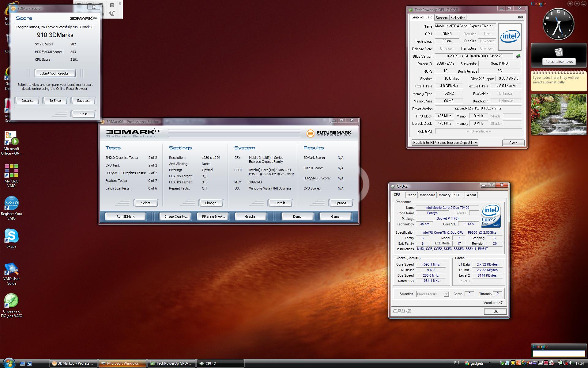Click the yellow exclamation tray icon
This screenshot has width=588, height=368.
(x=513, y=363)
